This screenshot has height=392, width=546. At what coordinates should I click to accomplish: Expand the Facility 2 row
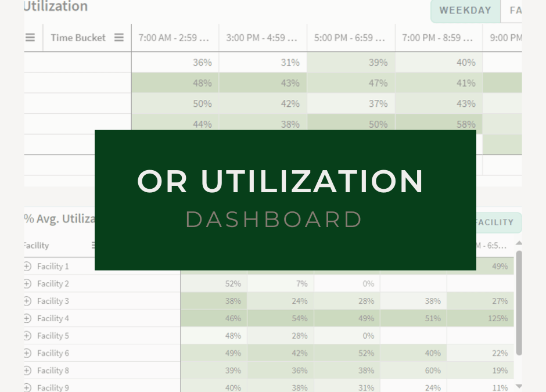(x=27, y=284)
